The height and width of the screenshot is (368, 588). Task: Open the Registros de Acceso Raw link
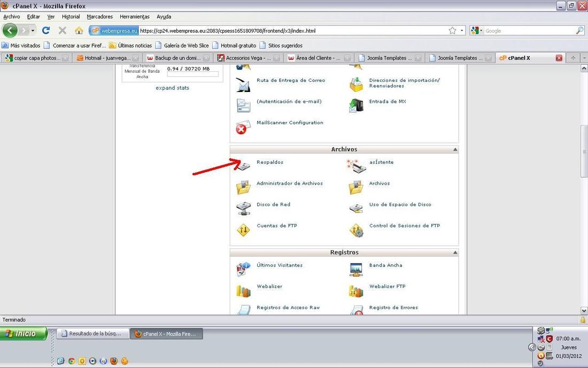click(x=288, y=307)
